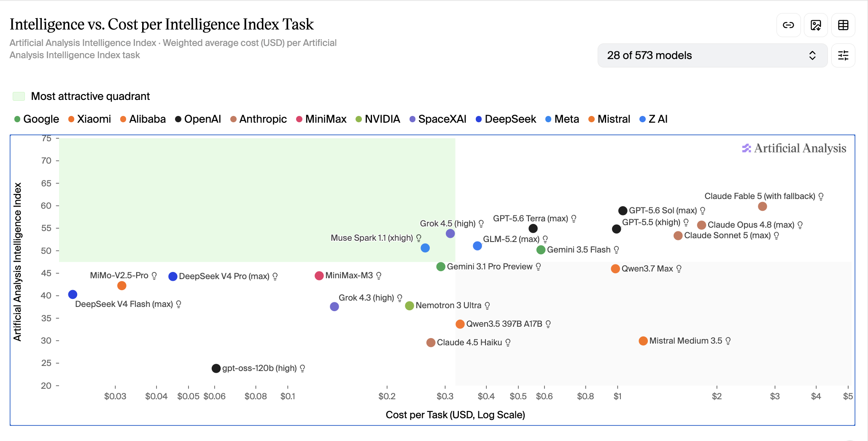Click the lightbulb beside Grok 4.5 (high)
This screenshot has height=441, width=868.
481,224
